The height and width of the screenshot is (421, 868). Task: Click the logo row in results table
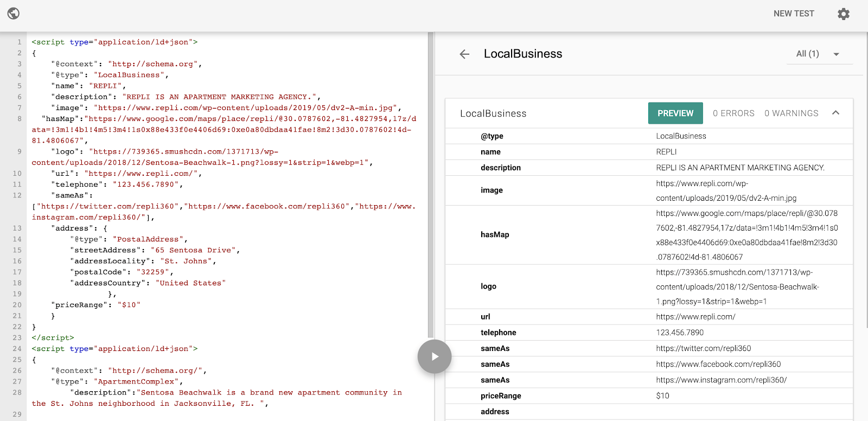coord(488,286)
